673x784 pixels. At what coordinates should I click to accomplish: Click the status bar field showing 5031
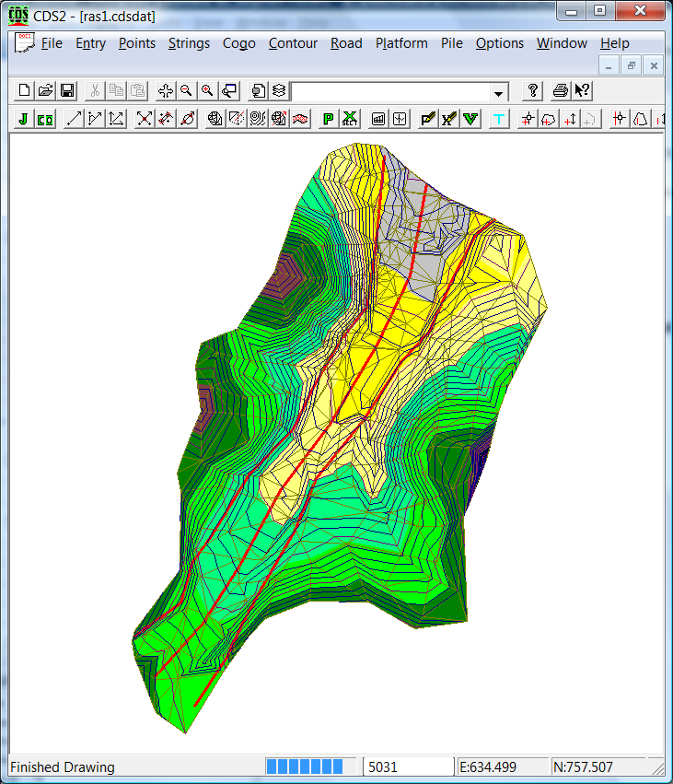click(408, 766)
